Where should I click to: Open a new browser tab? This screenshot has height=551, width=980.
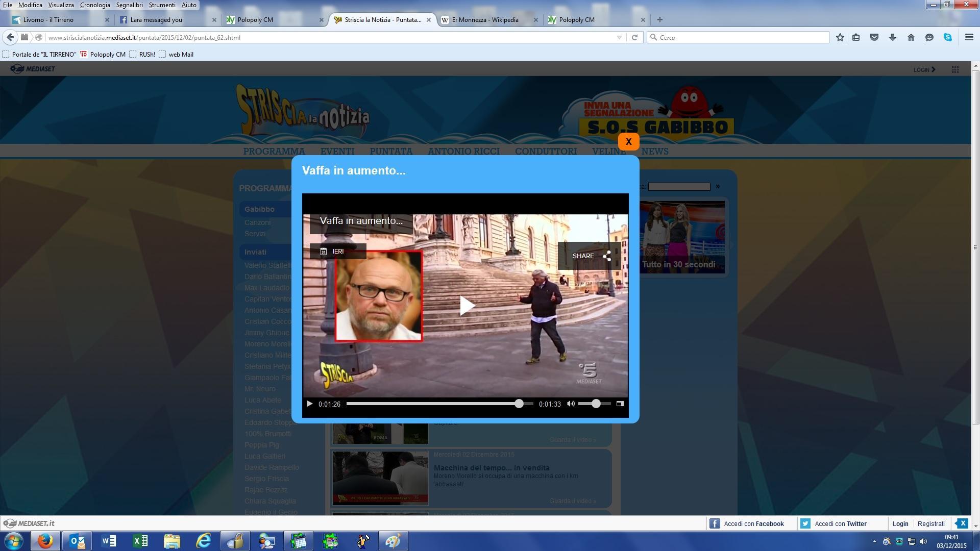coord(659,20)
